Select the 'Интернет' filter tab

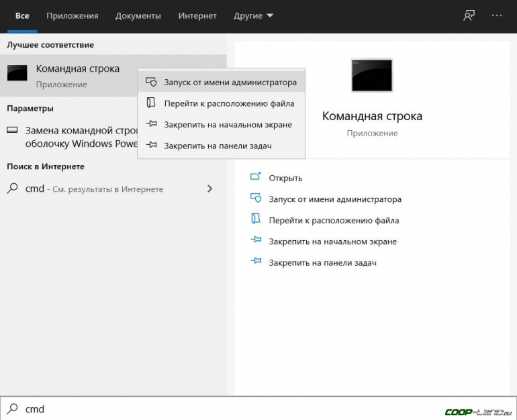(197, 15)
